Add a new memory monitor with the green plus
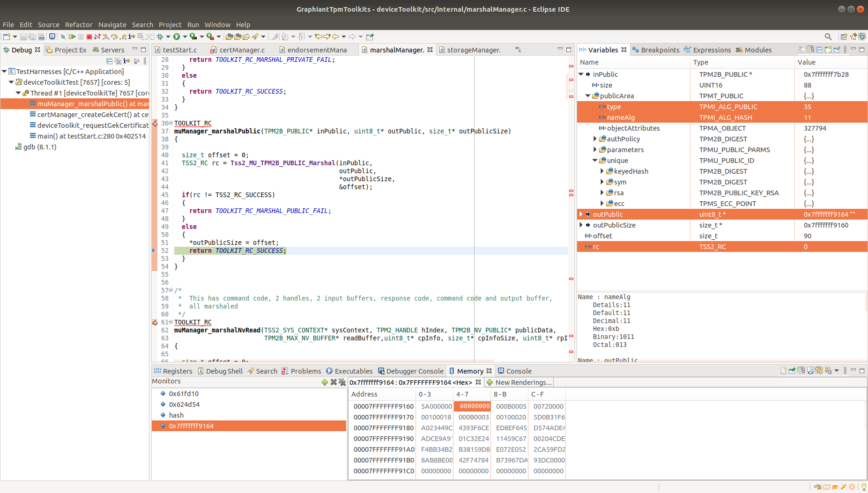The width and height of the screenshot is (868, 493). point(325,383)
